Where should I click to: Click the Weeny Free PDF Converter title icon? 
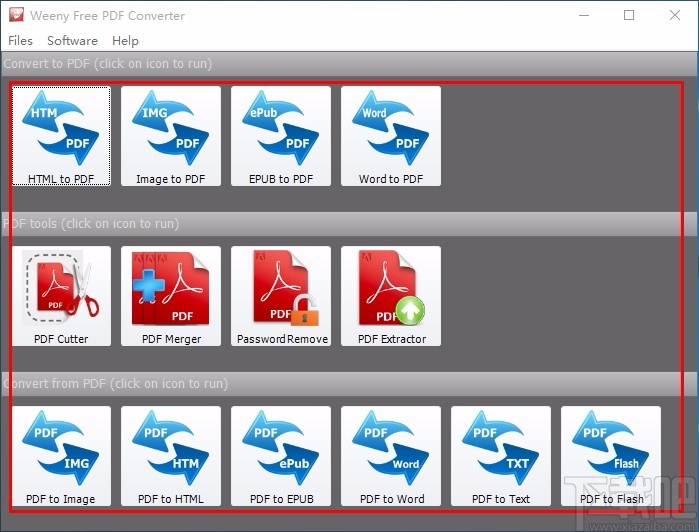[x=16, y=15]
